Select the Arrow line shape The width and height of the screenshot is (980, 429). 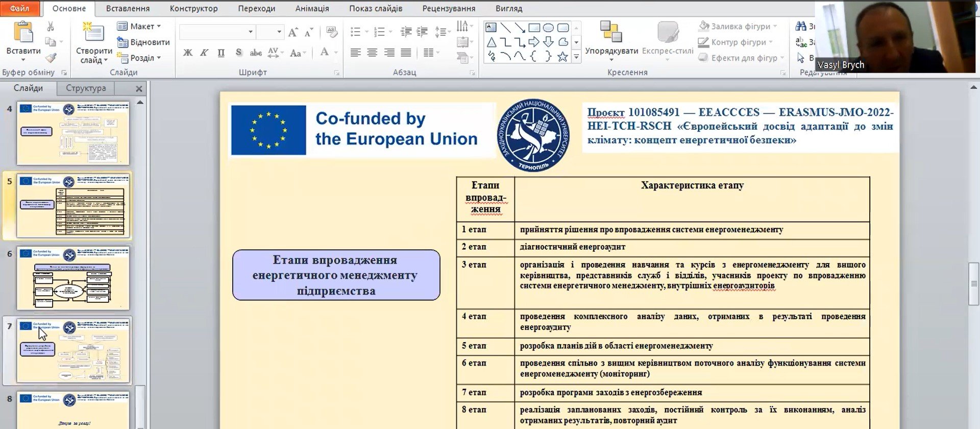click(x=520, y=28)
